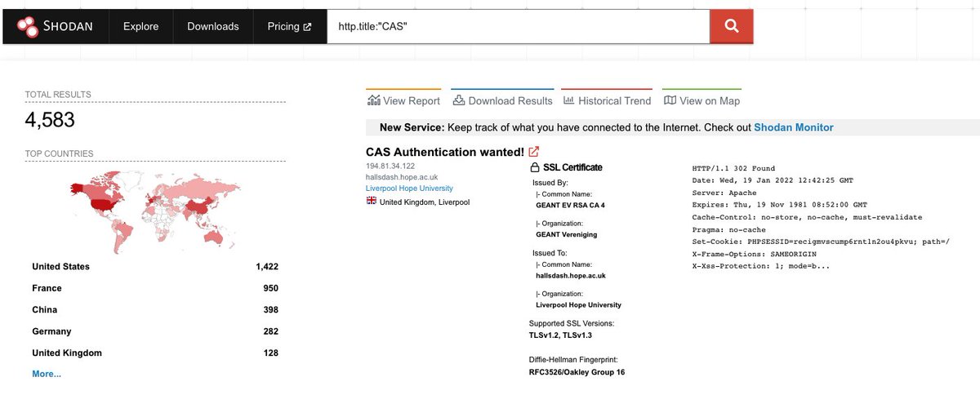980x395 pixels.
Task: Click the United Kingdom count 128
Action: pos(270,353)
